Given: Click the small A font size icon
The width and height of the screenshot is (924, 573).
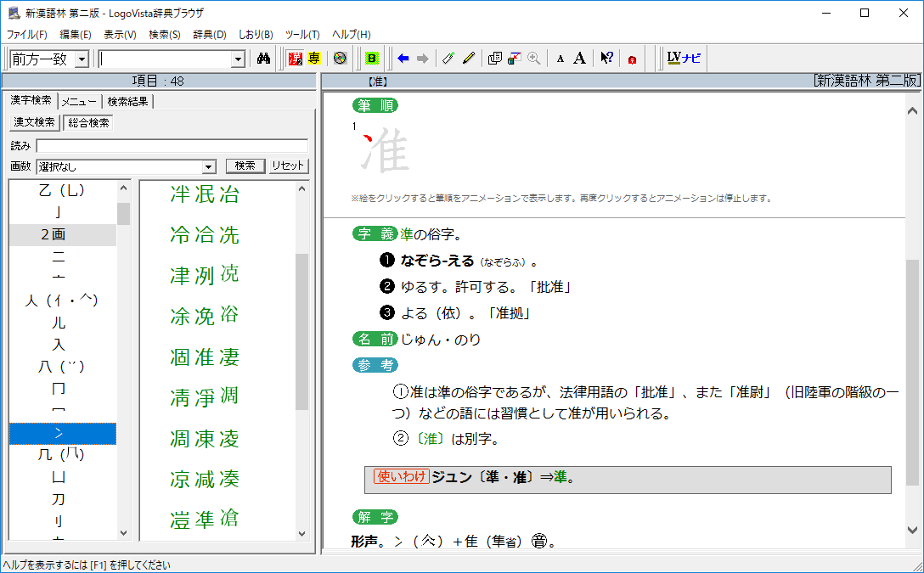Looking at the screenshot, I should point(560,59).
